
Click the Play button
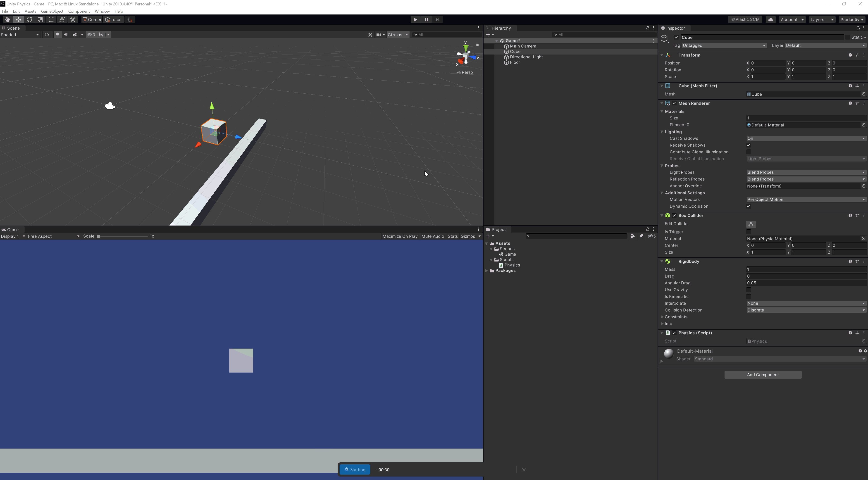[x=415, y=19]
